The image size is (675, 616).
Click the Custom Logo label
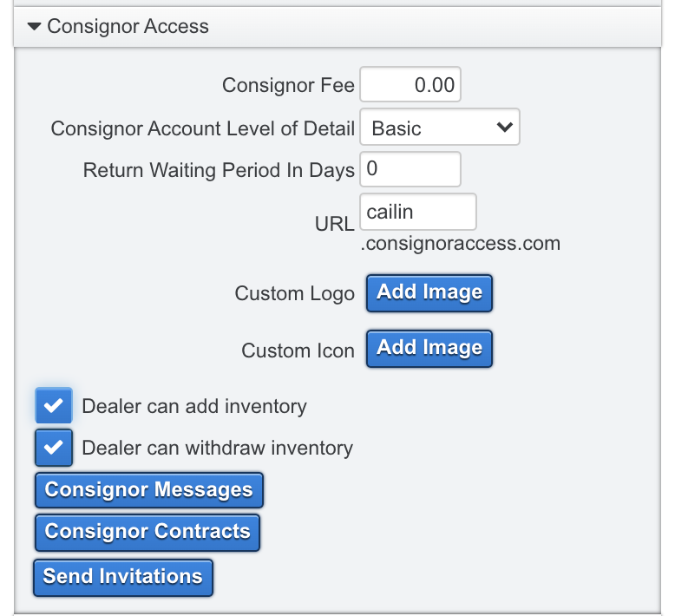294,294
